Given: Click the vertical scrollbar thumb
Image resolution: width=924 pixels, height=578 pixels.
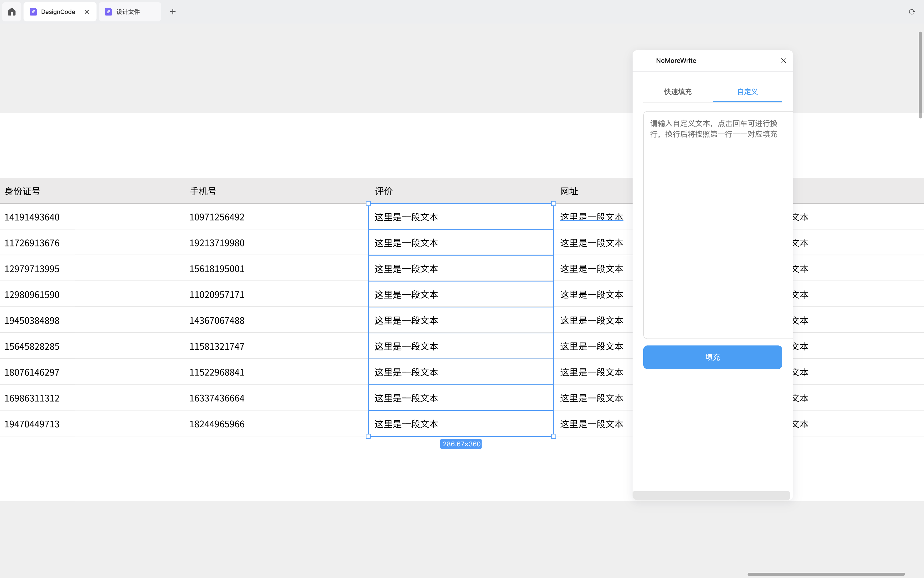Looking at the screenshot, I should click(x=920, y=75).
